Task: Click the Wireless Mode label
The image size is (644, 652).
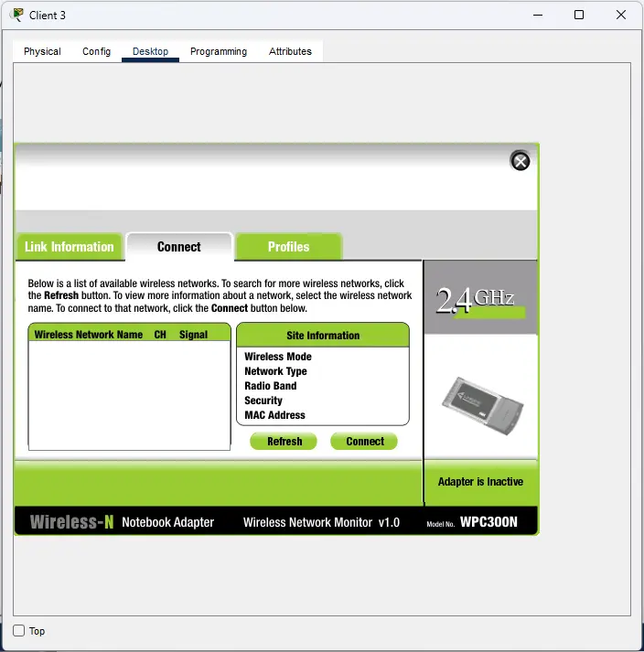Action: point(278,357)
